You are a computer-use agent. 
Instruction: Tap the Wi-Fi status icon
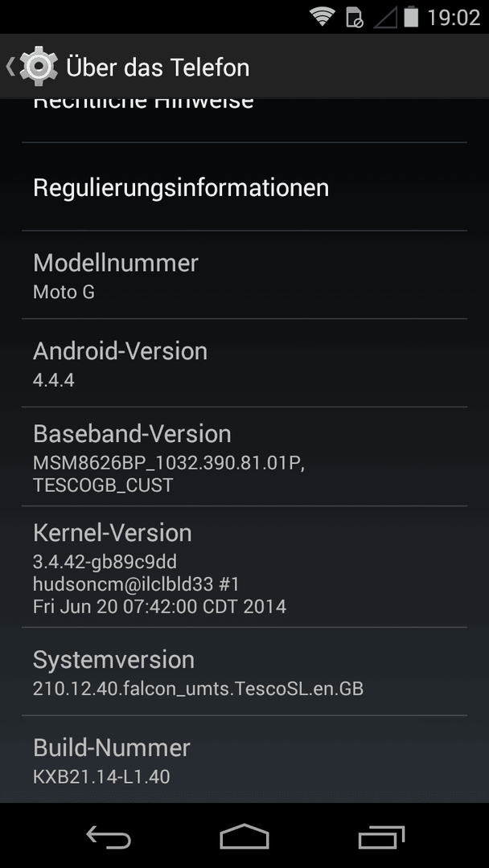[323, 17]
